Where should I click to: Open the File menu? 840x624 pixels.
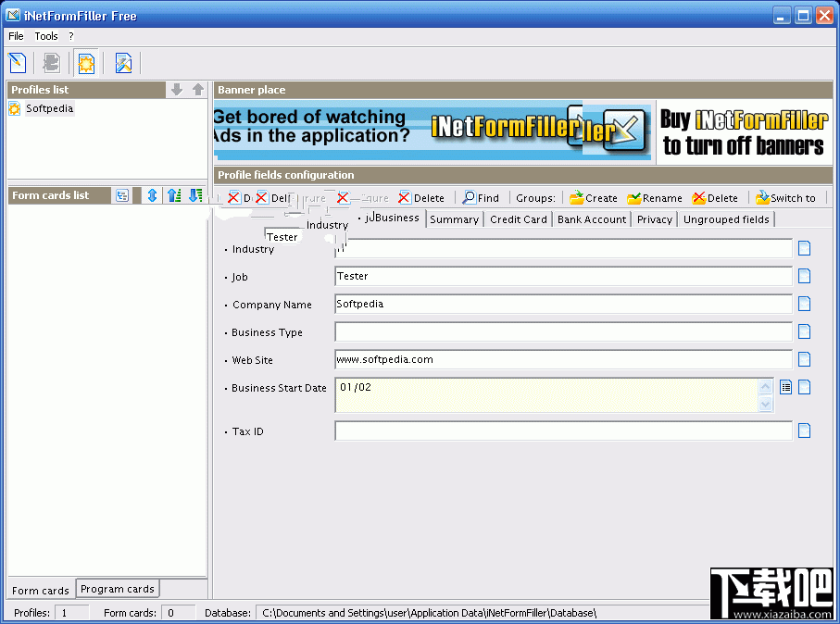(x=16, y=36)
